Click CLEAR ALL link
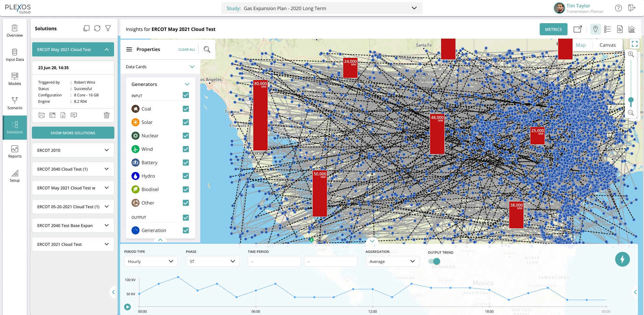Viewport: 644px width, 315px height. coord(187,49)
